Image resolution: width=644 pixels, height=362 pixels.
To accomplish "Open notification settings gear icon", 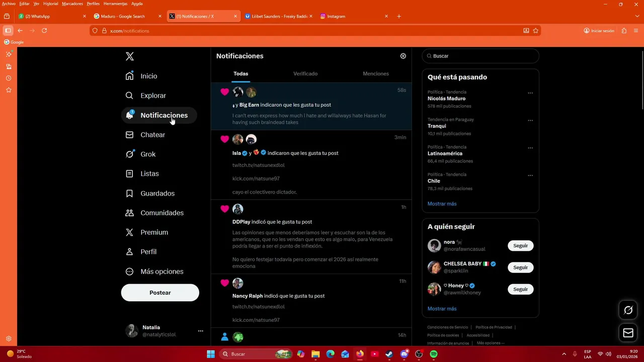I will point(403,56).
